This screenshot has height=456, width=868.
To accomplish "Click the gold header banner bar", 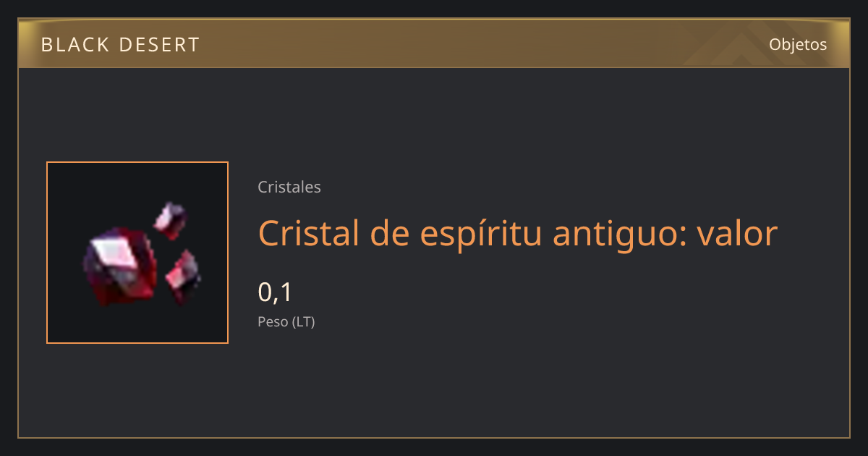I will [434, 43].
